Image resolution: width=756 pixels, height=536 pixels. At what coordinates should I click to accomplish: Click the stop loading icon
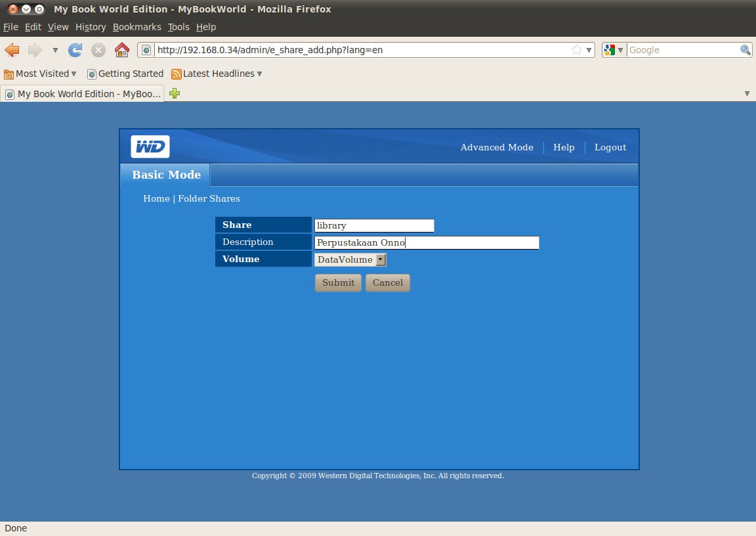click(98, 50)
